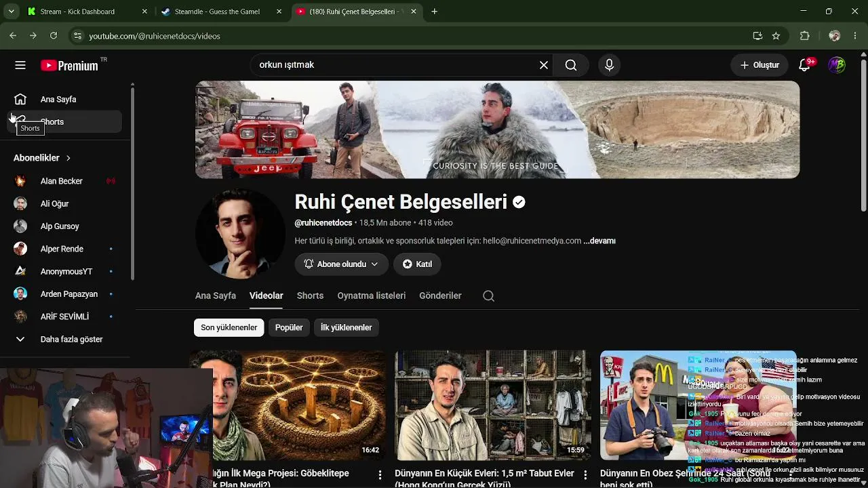Open the Göbeklitepe video title link

(x=281, y=479)
